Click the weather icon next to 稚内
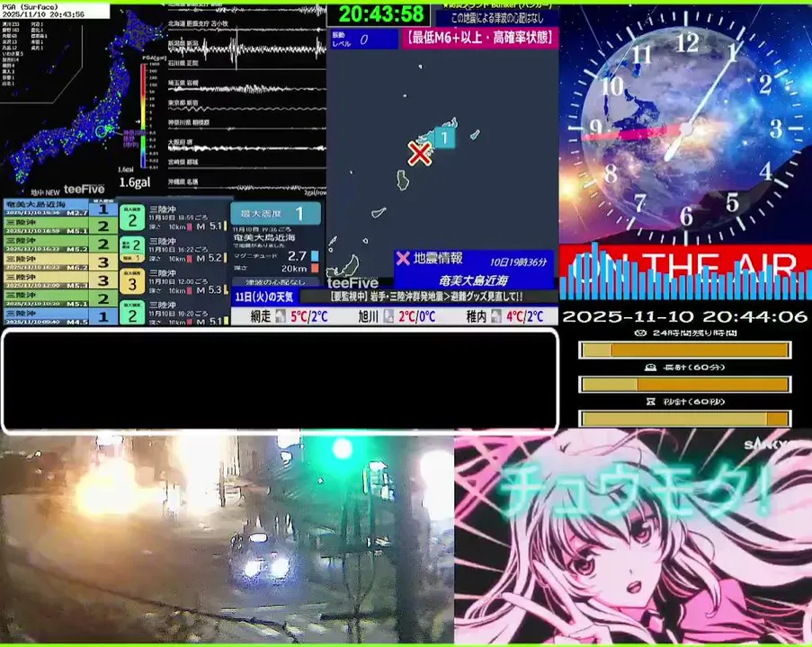 click(x=496, y=315)
